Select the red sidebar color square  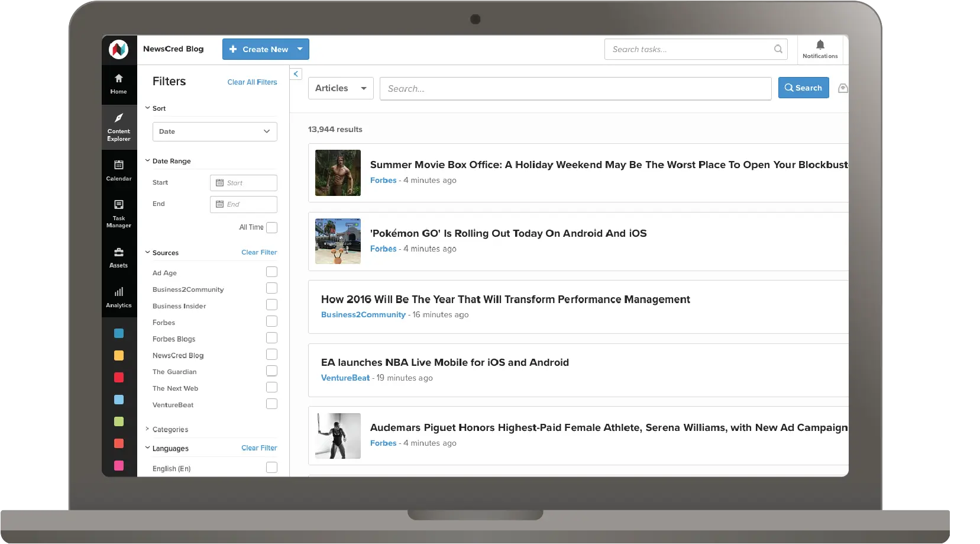coord(119,377)
